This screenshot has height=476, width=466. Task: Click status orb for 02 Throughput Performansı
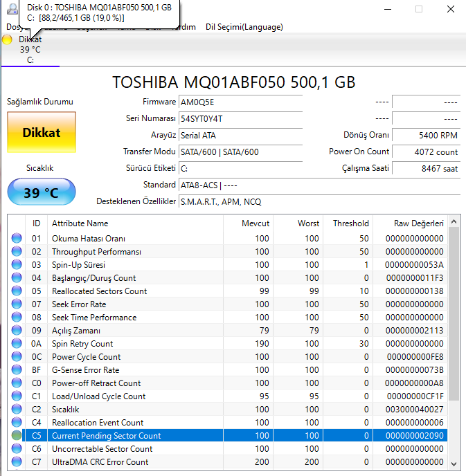17,251
